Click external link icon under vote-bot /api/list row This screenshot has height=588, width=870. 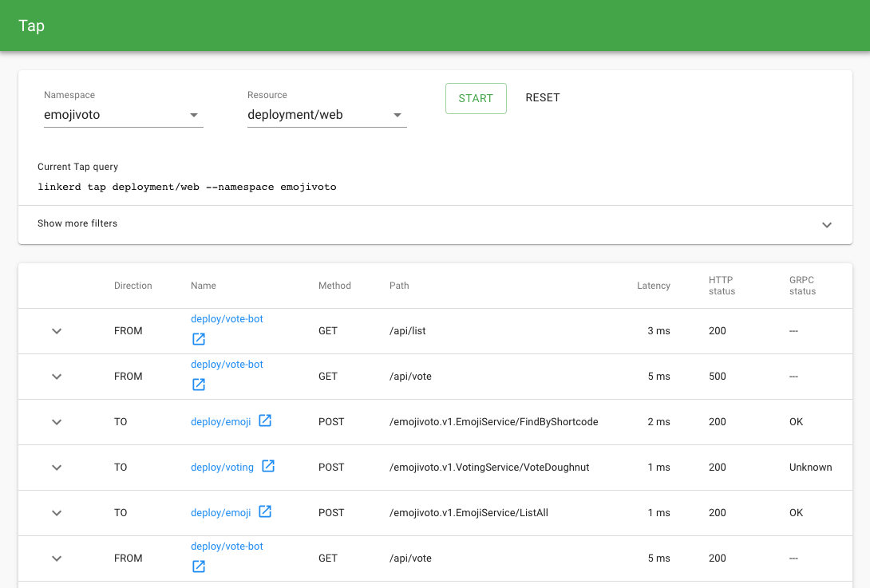pyautogui.click(x=199, y=339)
